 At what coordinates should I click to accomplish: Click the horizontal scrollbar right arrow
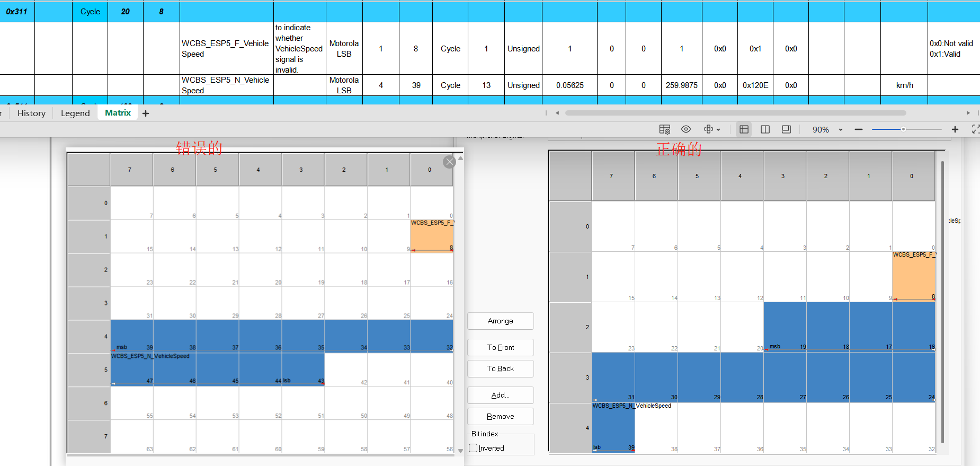click(x=968, y=113)
